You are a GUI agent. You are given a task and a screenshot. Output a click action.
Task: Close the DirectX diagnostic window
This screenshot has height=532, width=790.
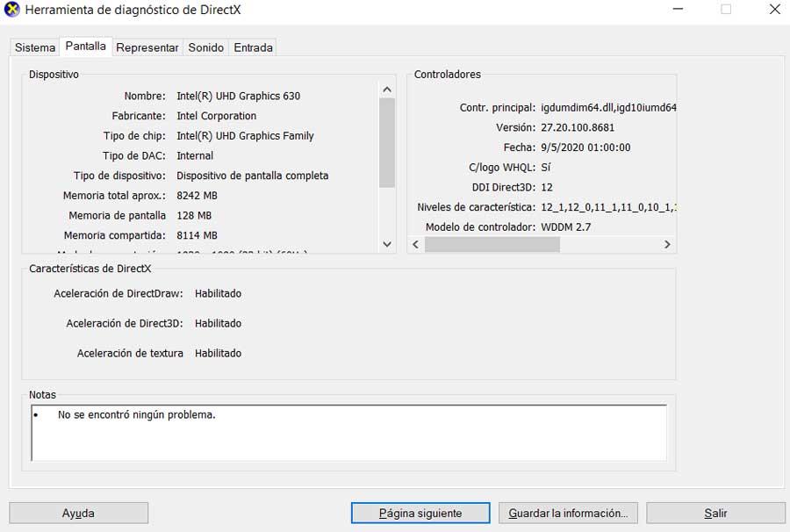775,9
